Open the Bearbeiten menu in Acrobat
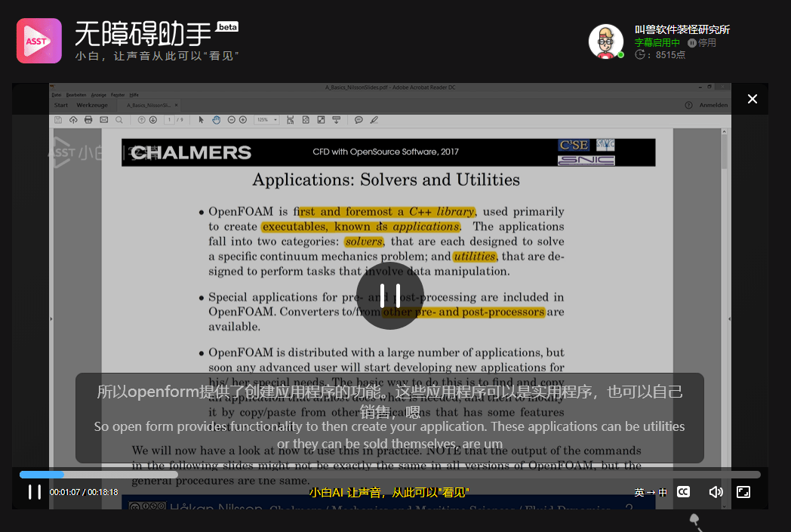This screenshot has height=532, width=791. pyautogui.click(x=76, y=95)
